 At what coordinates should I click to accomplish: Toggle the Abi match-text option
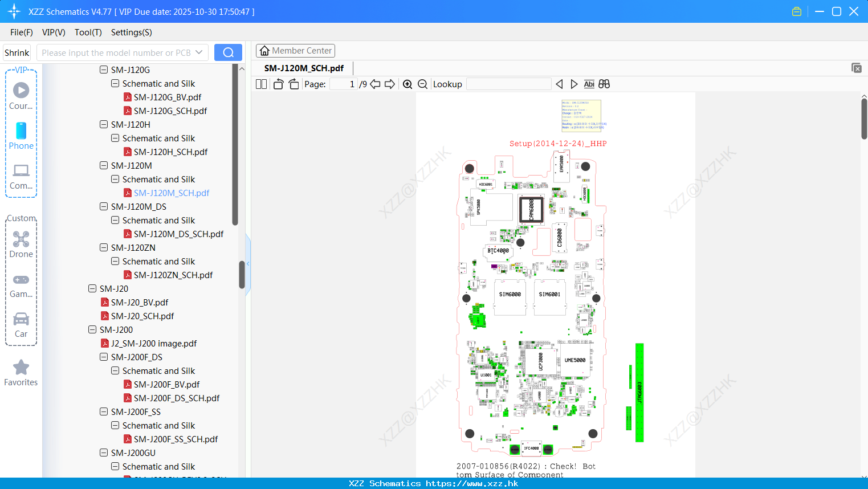click(x=589, y=84)
